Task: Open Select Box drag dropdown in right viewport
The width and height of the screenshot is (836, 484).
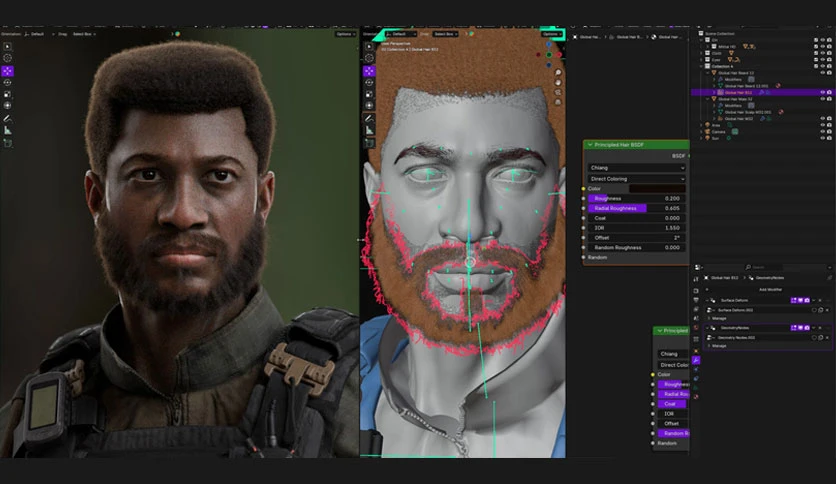Action: [445, 34]
